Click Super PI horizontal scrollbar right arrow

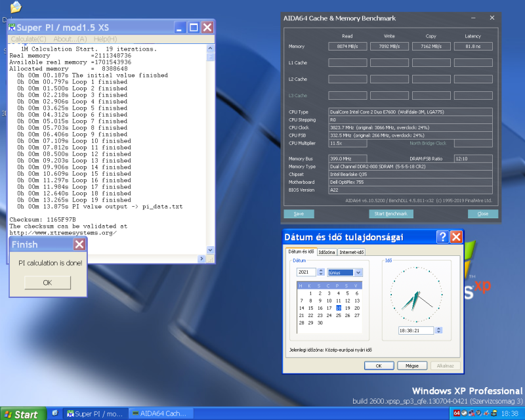(x=201, y=259)
